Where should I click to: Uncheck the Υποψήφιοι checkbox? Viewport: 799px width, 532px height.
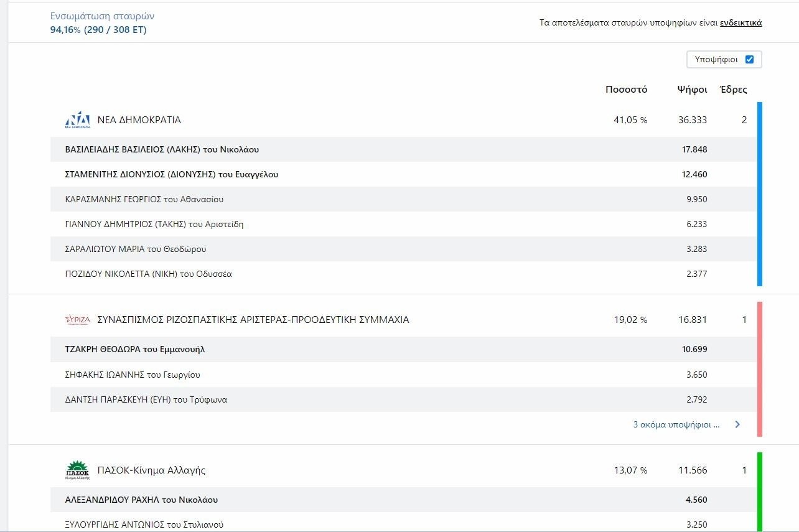coord(749,60)
